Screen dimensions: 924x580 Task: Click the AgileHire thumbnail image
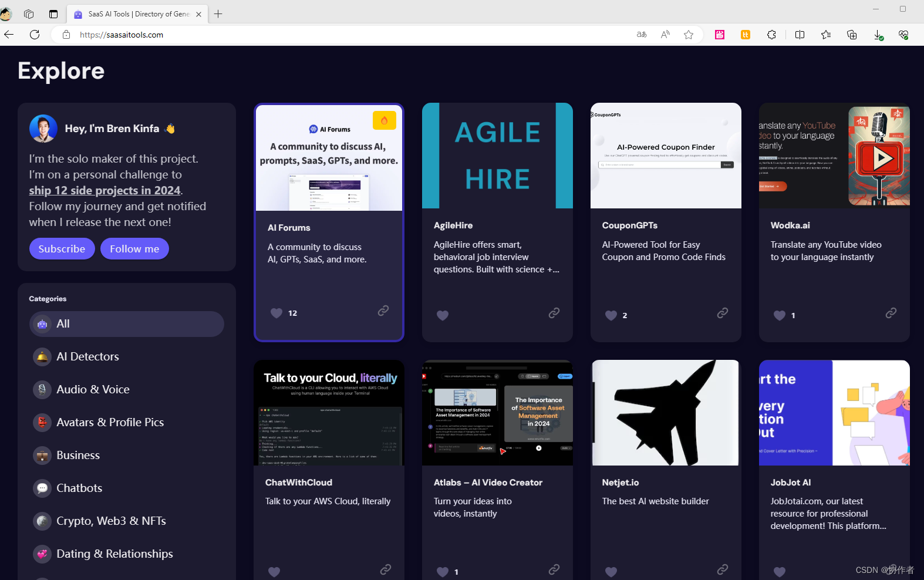(497, 156)
